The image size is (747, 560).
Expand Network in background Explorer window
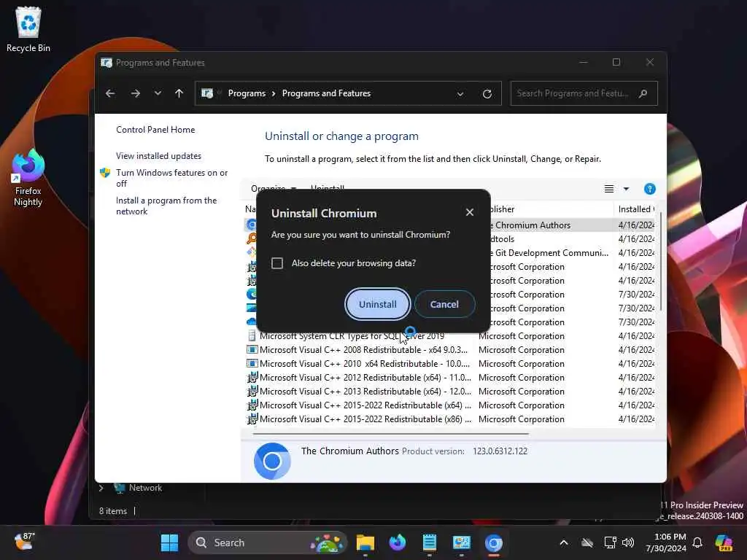(x=101, y=488)
